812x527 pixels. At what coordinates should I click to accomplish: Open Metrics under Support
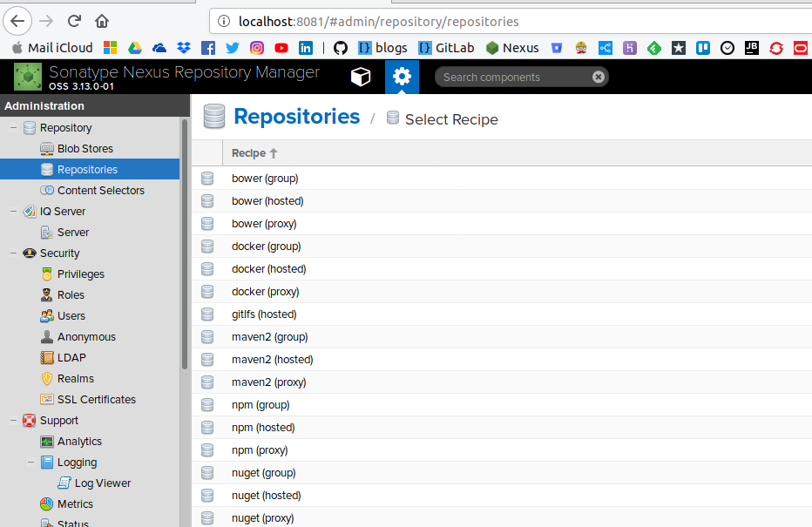click(x=90, y=504)
